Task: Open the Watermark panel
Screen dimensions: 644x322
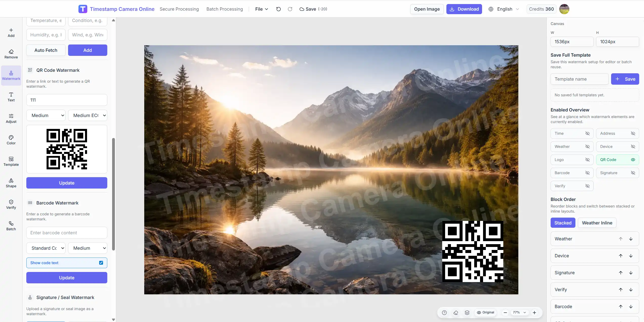Action: pos(11,76)
